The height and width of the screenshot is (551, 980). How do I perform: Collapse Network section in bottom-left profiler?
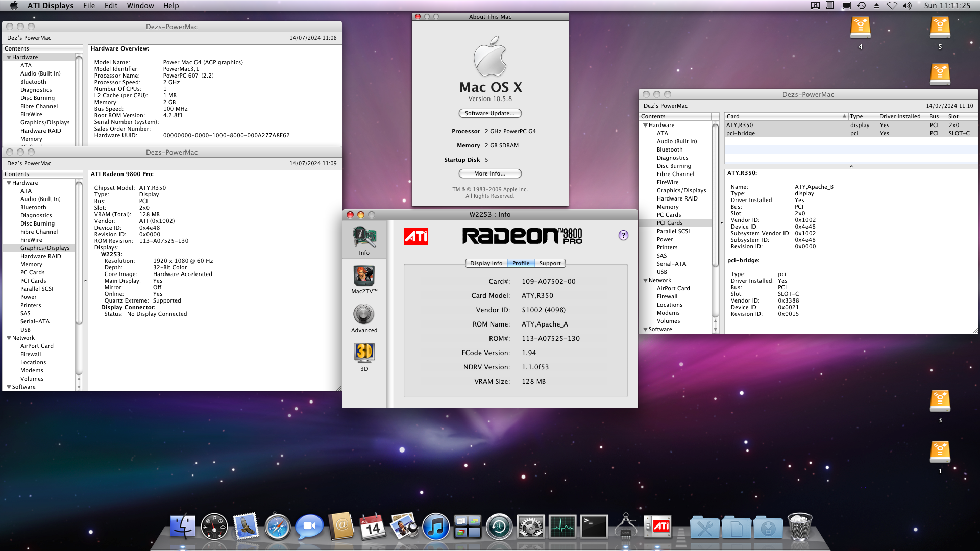(x=9, y=338)
